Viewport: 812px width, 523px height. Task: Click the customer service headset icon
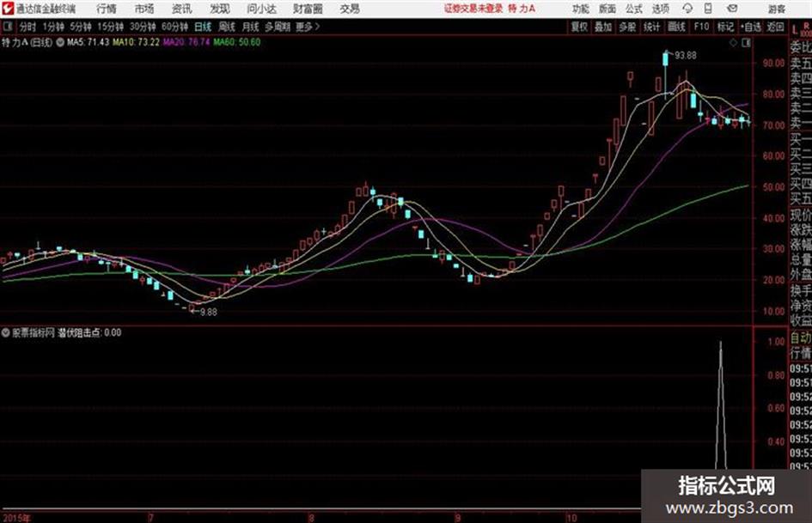click(x=687, y=9)
